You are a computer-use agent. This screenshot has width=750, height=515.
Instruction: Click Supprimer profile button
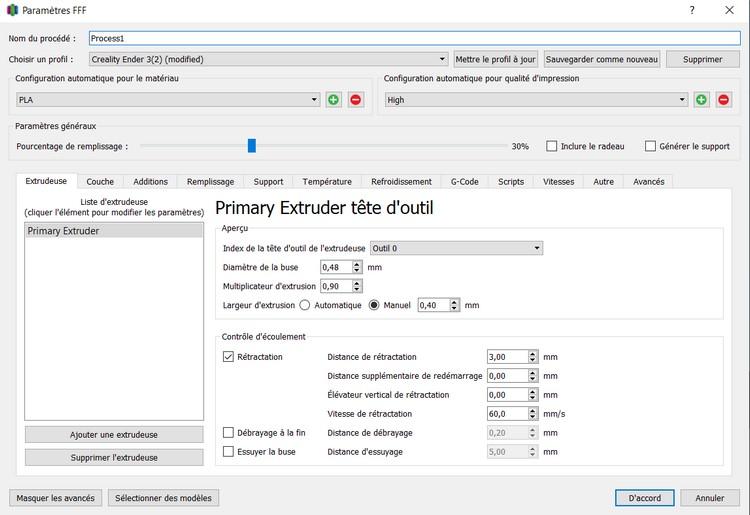pos(703,59)
